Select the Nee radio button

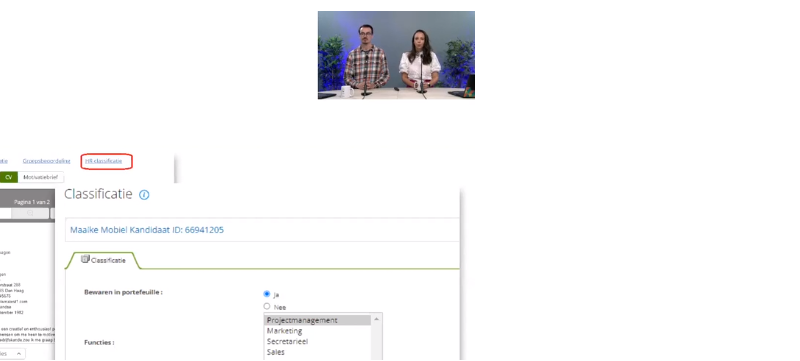click(x=267, y=306)
